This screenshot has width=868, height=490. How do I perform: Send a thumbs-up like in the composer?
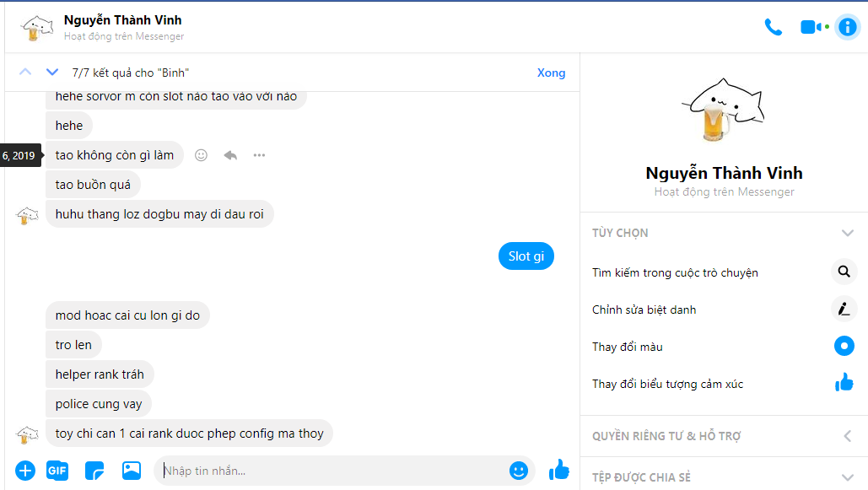tap(558, 470)
